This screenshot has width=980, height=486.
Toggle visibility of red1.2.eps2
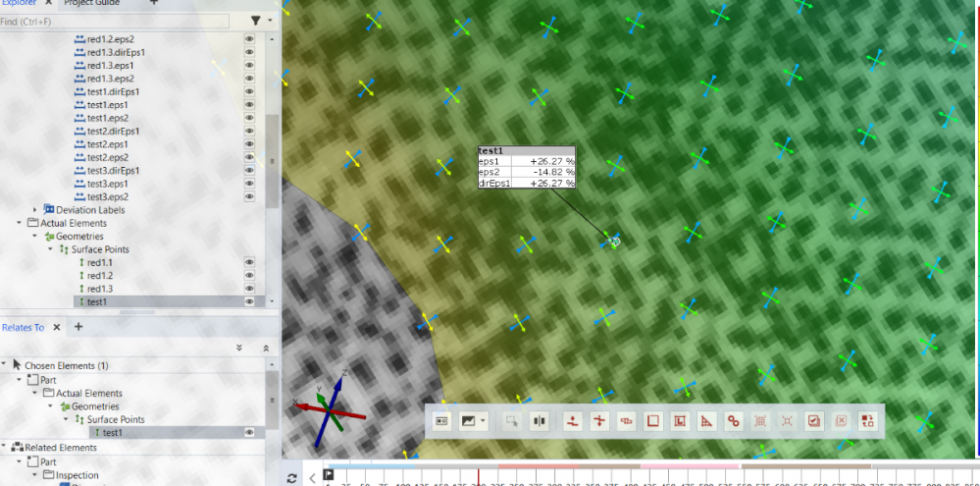[249, 38]
